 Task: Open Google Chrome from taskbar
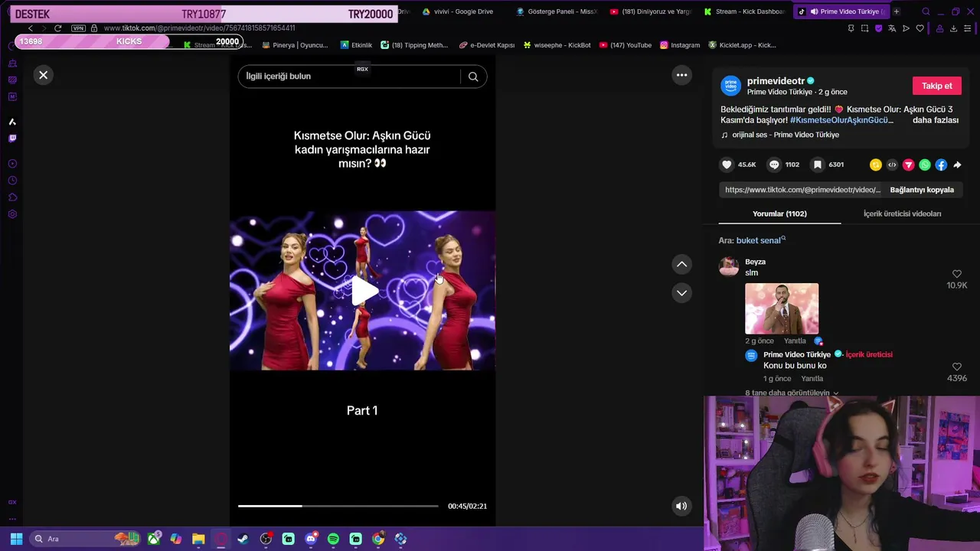click(x=378, y=539)
